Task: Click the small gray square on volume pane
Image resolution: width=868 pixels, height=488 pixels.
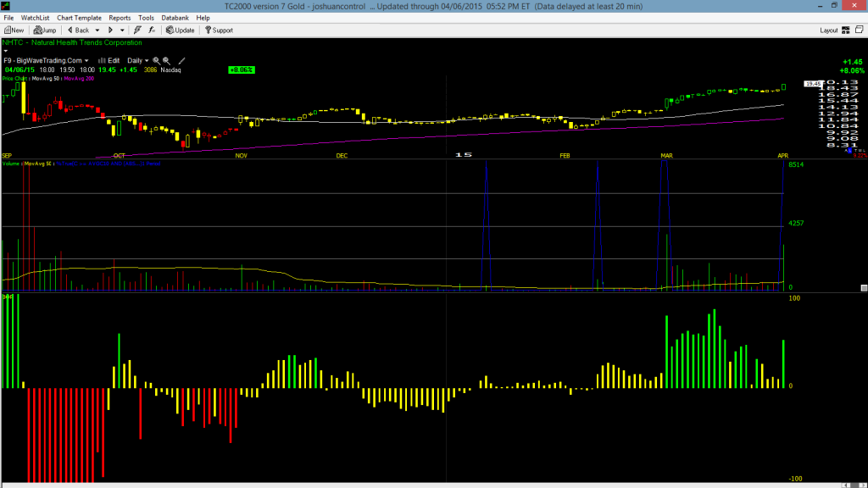Action: [864, 288]
